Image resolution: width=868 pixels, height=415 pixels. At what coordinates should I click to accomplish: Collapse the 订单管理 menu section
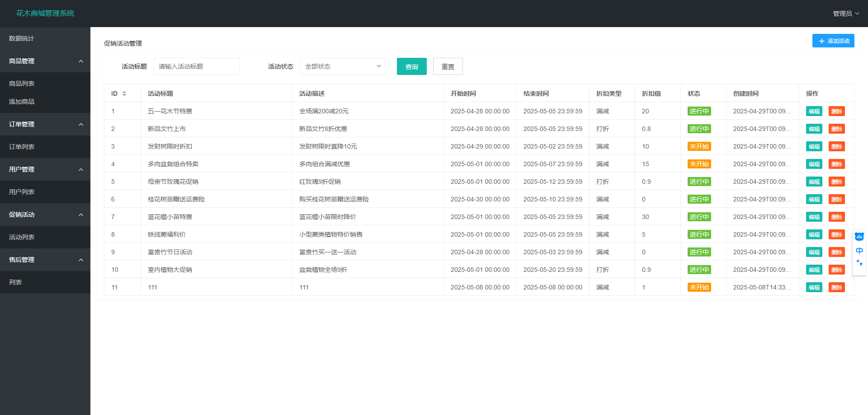point(45,124)
